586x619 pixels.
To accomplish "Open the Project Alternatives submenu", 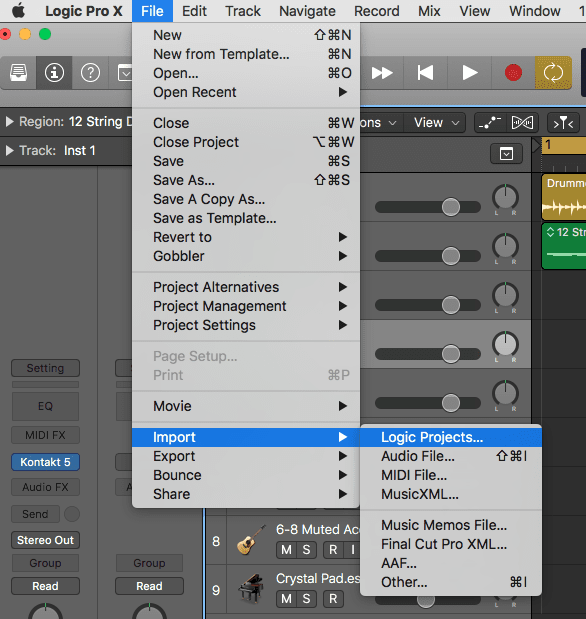I will 246,287.
